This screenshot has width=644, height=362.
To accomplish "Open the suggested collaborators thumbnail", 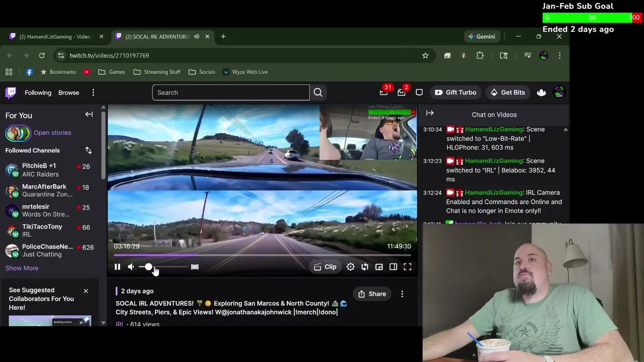I will pyautogui.click(x=50, y=321).
